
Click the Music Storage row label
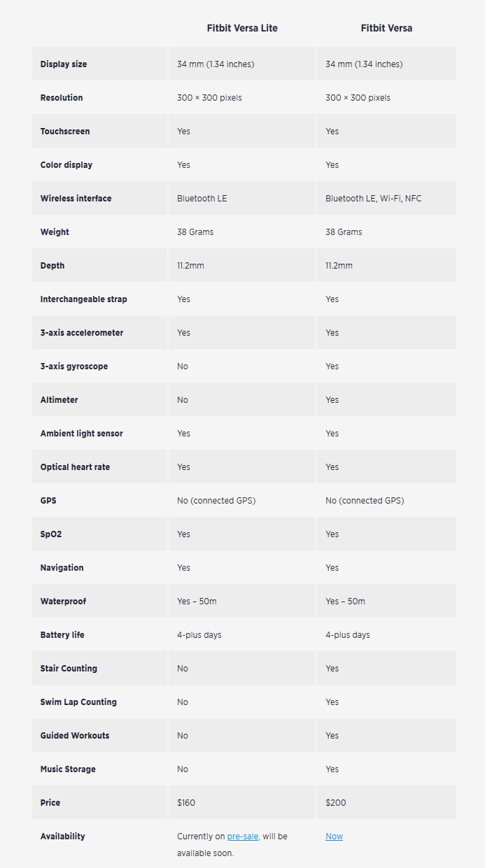coord(68,769)
